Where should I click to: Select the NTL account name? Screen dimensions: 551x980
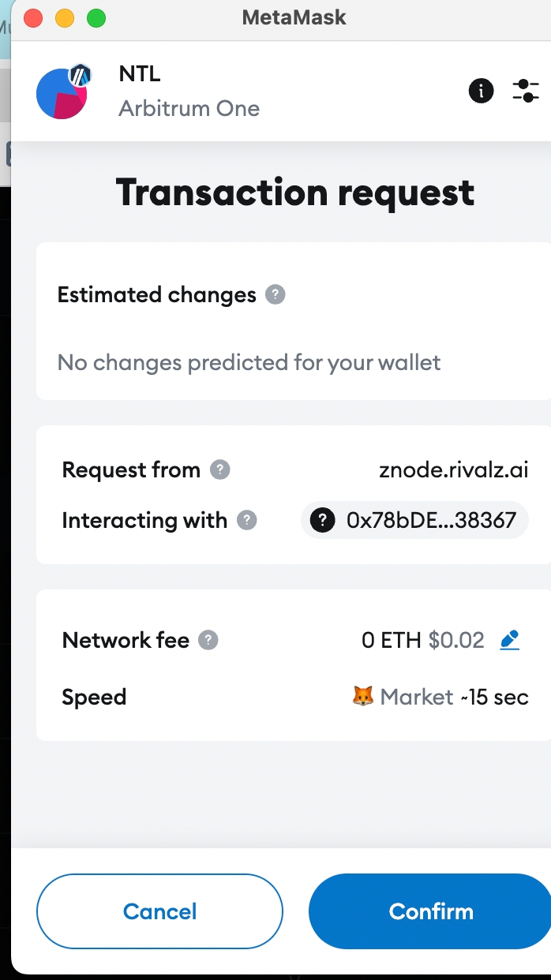pyautogui.click(x=140, y=75)
